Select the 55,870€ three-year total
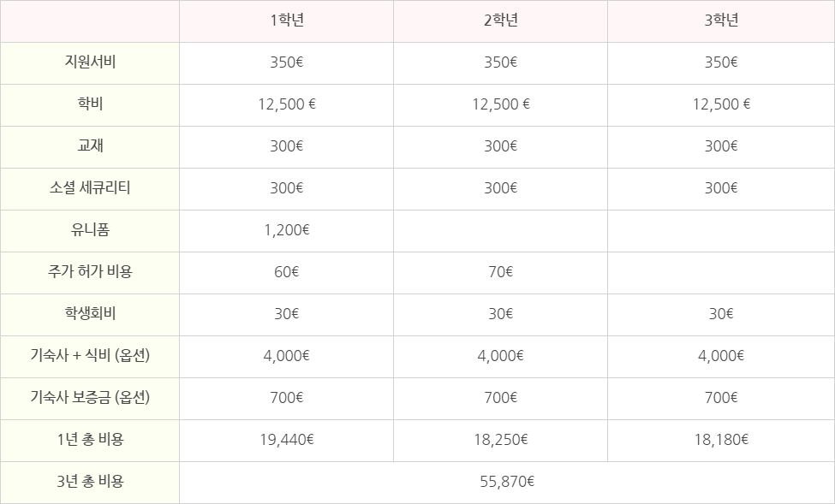The image size is (835, 504). [x=507, y=482]
